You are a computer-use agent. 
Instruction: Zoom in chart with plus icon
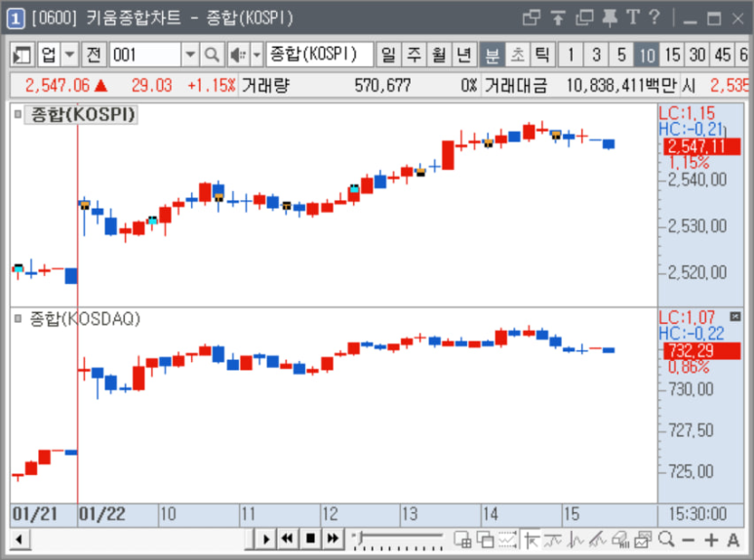(711, 540)
